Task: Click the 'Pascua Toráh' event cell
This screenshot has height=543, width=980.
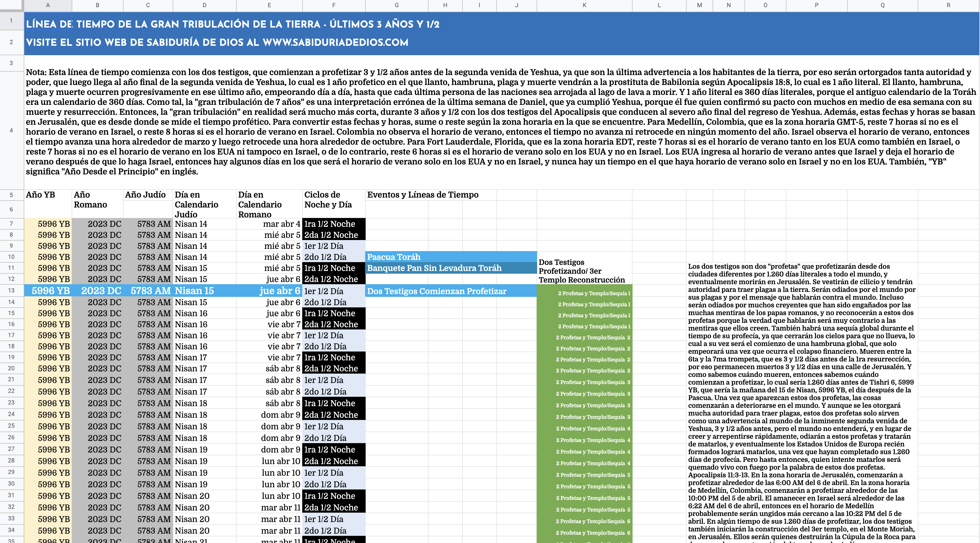Action: (x=451, y=257)
